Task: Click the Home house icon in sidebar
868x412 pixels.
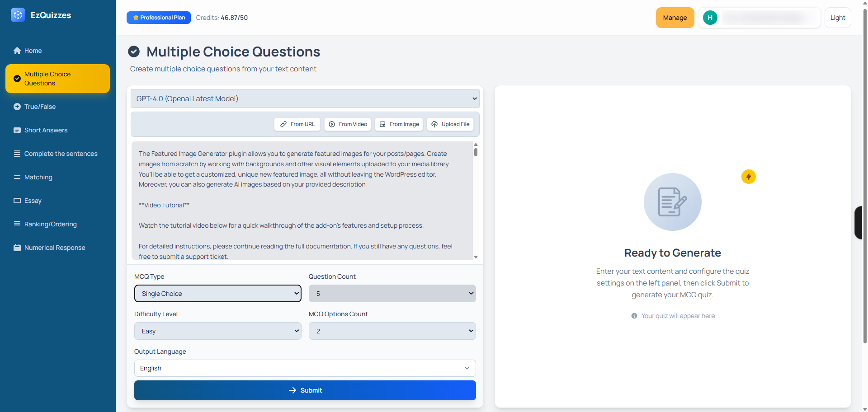Action: click(x=17, y=51)
